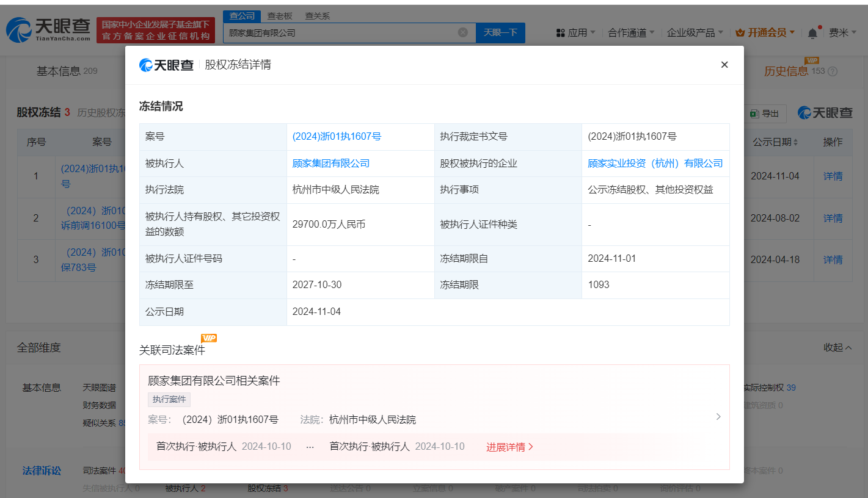Click the 执行案件 tag
This screenshot has height=498, width=868.
pos(169,400)
